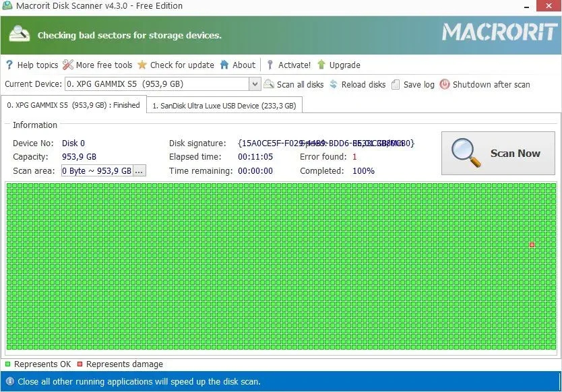
Task: Click the info icon in blue status bar
Action: pyautogui.click(x=10, y=381)
